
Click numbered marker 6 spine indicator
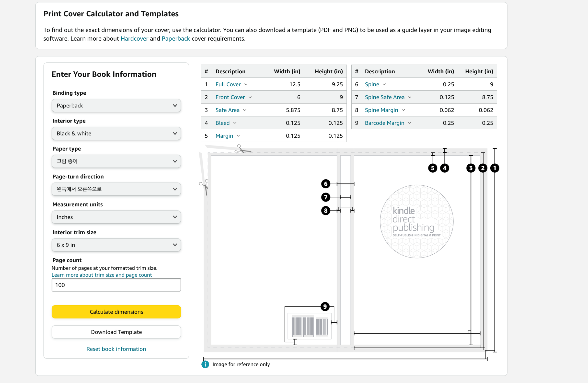click(326, 184)
